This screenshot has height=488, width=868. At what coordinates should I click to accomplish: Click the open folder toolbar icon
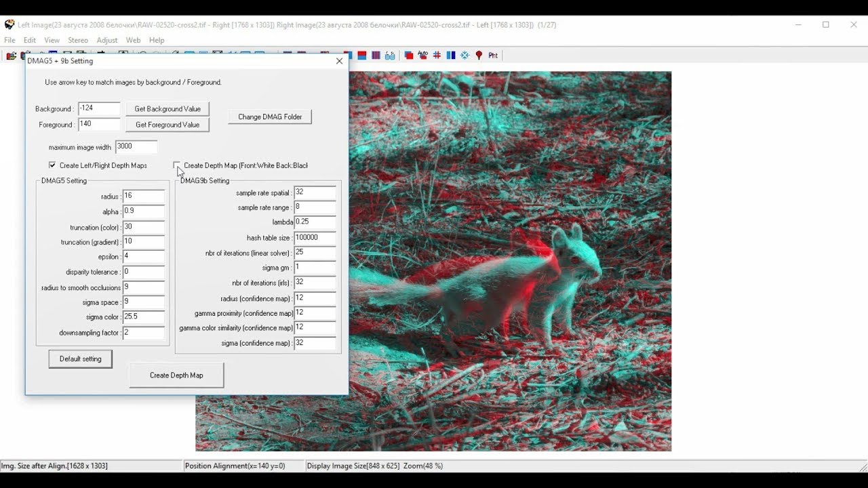pos(11,56)
